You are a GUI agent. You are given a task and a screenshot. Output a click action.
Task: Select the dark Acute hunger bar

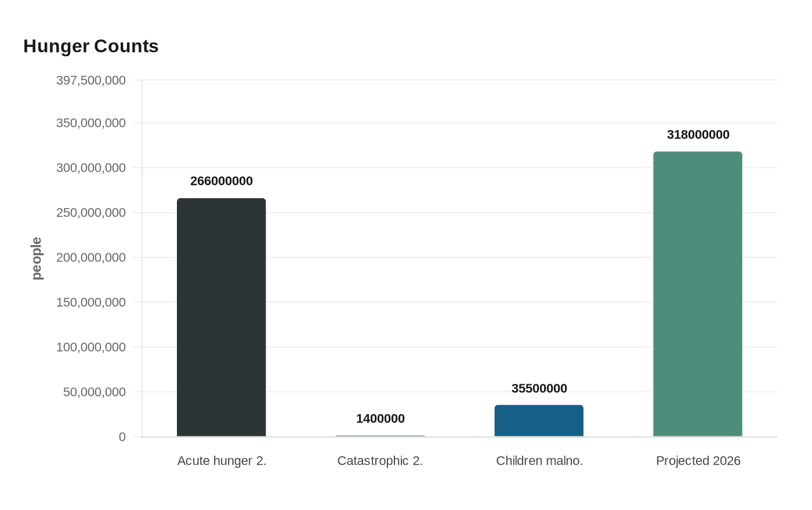[x=221, y=317]
